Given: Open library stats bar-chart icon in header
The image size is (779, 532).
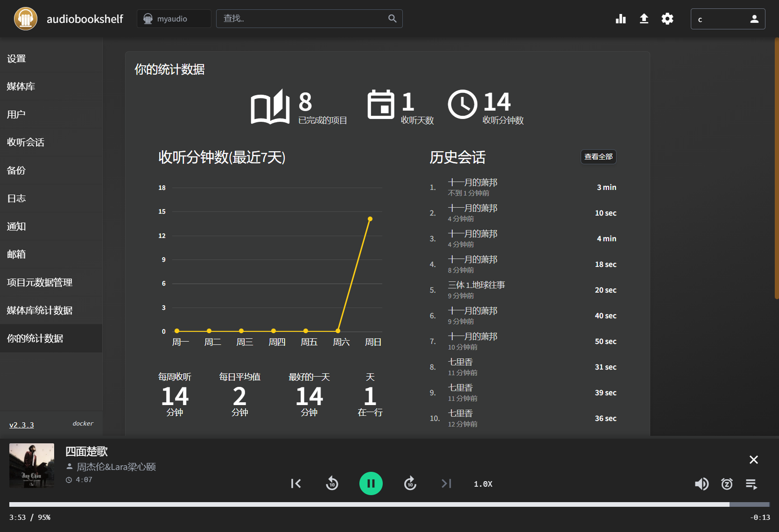Looking at the screenshot, I should pyautogui.click(x=620, y=19).
